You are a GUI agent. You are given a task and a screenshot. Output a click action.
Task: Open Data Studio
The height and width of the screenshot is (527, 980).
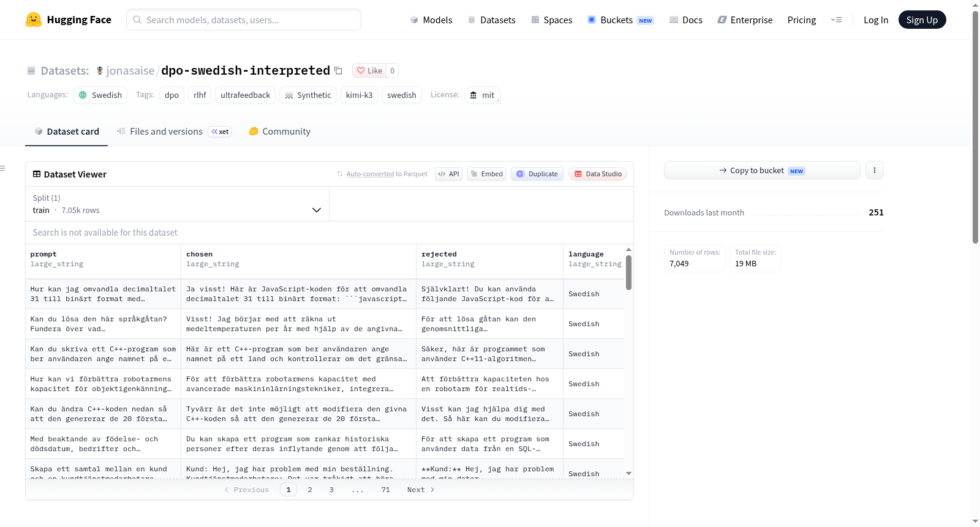[598, 174]
